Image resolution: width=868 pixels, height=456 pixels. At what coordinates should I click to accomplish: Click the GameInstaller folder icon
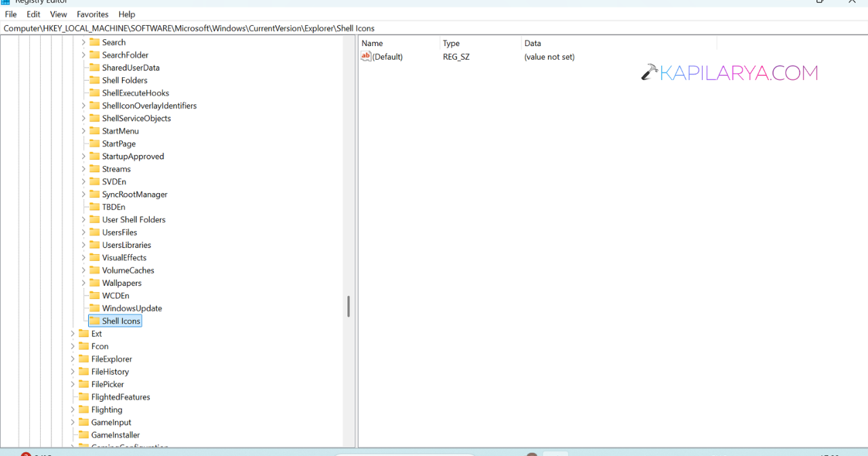click(x=84, y=435)
